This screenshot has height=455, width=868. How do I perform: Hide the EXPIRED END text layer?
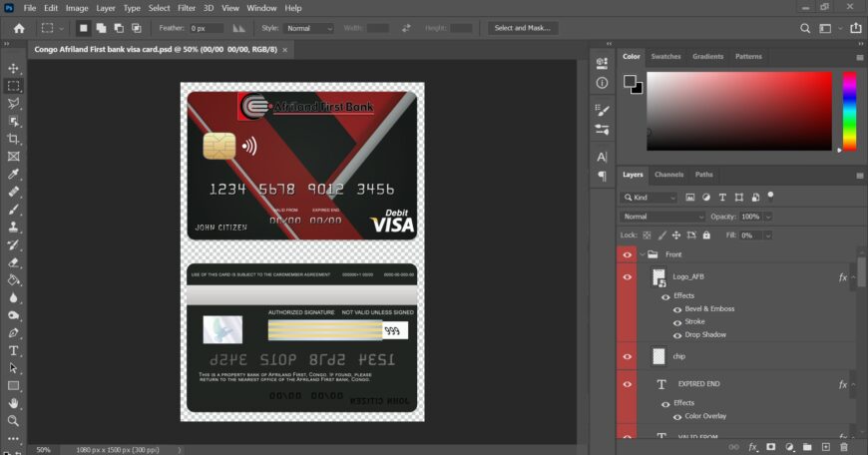tap(628, 384)
